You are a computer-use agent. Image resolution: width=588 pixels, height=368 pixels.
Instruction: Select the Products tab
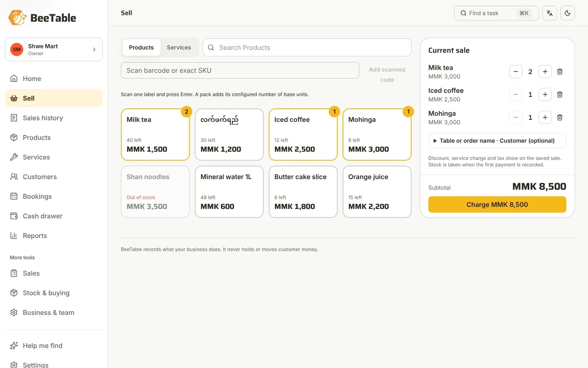[x=141, y=47]
